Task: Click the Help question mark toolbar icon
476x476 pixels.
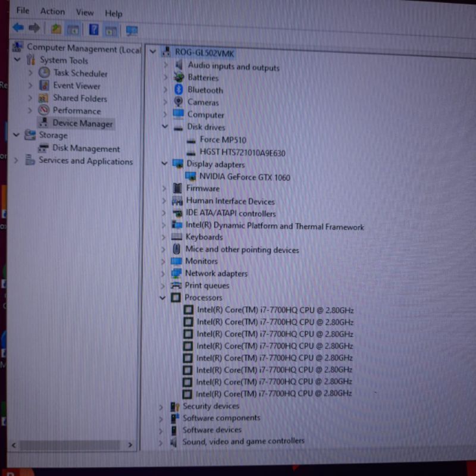Action: click(x=94, y=29)
